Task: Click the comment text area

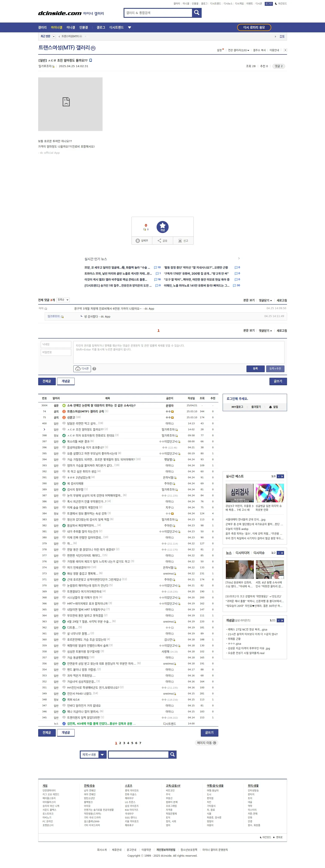Action: pyautogui.click(x=179, y=352)
